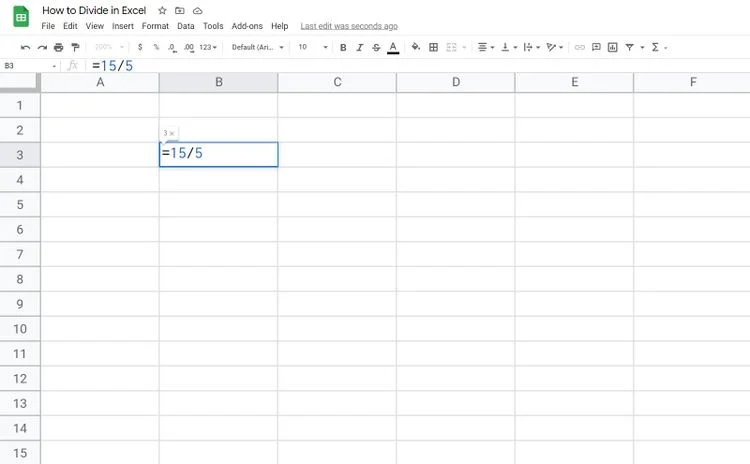Viewport: 750px width, 464px height.
Task: Open the last edit history link
Action: click(x=349, y=26)
